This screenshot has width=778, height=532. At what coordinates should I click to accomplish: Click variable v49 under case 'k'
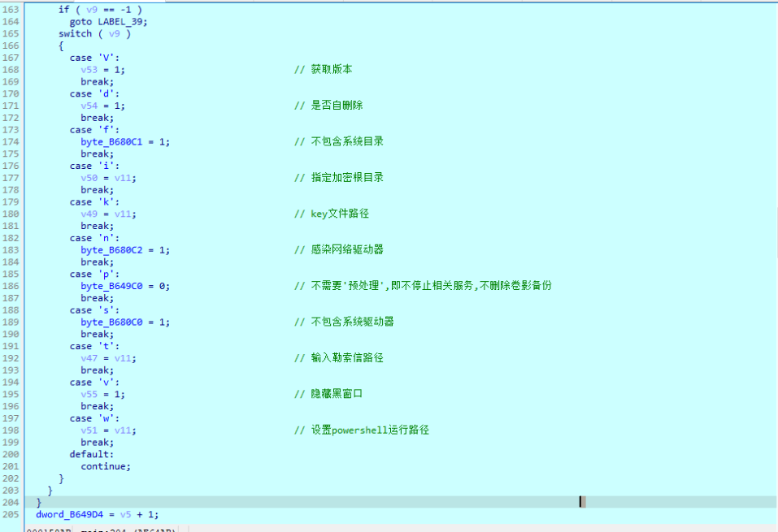[89, 214]
